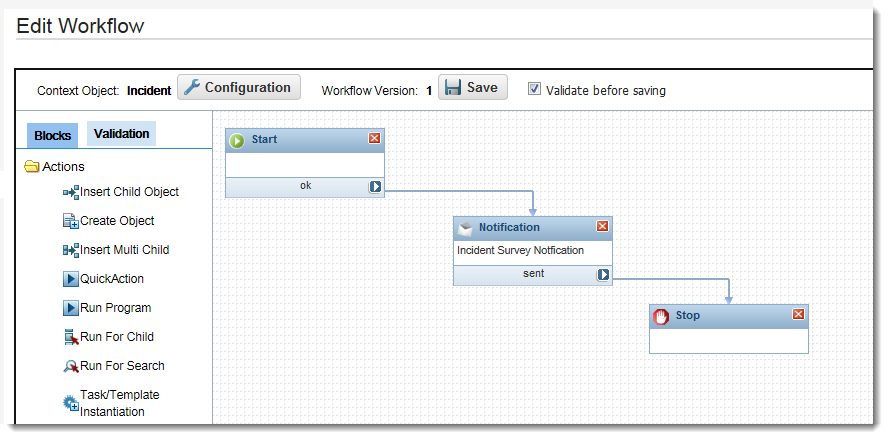
Task: Click the Run Program icon
Action: tap(71, 308)
